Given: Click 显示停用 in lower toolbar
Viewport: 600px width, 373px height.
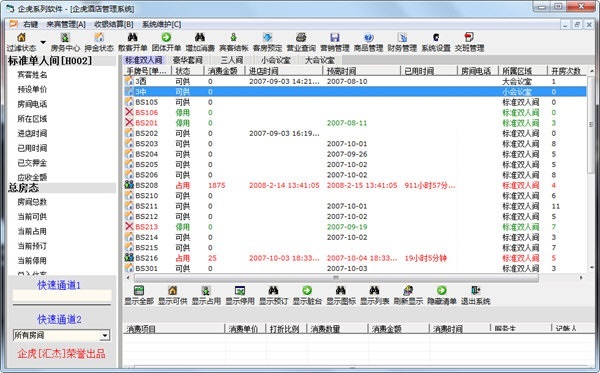Looking at the screenshot, I should pyautogui.click(x=240, y=295).
